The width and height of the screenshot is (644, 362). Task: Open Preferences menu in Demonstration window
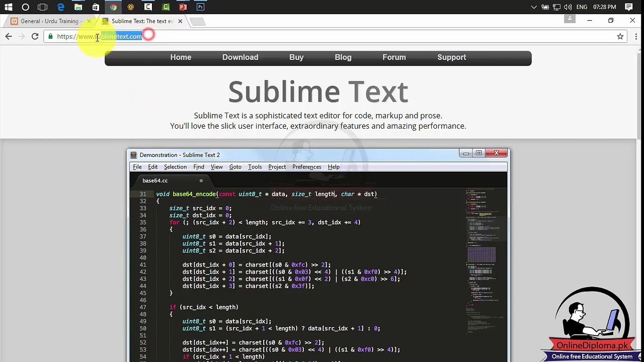click(306, 167)
